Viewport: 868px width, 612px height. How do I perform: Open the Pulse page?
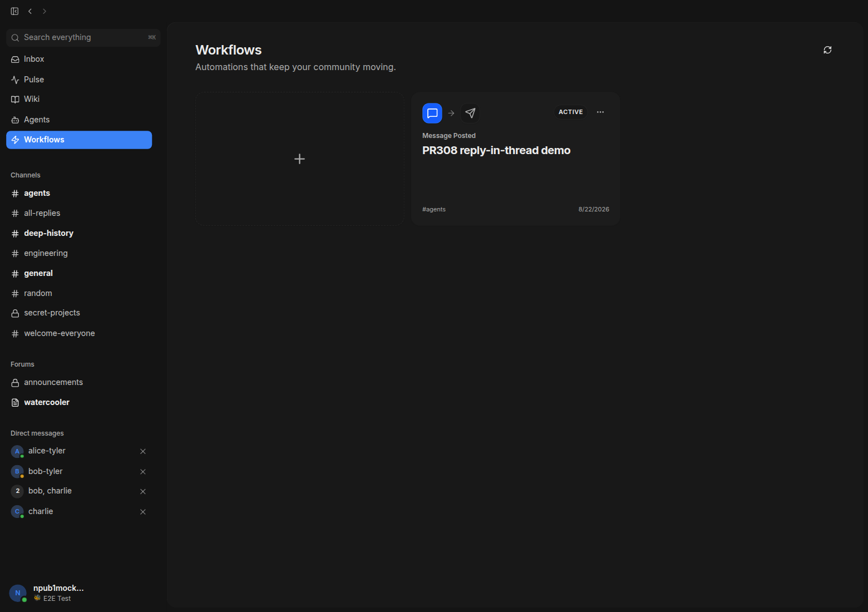79,80
